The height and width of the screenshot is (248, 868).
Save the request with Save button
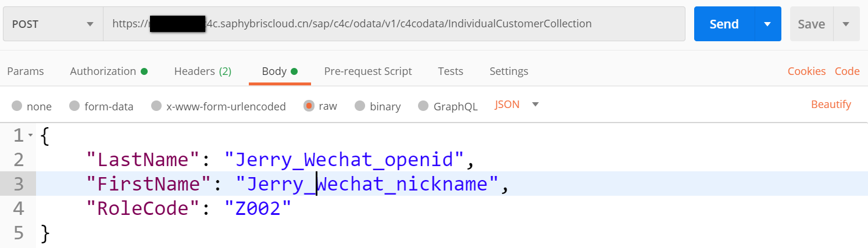811,24
